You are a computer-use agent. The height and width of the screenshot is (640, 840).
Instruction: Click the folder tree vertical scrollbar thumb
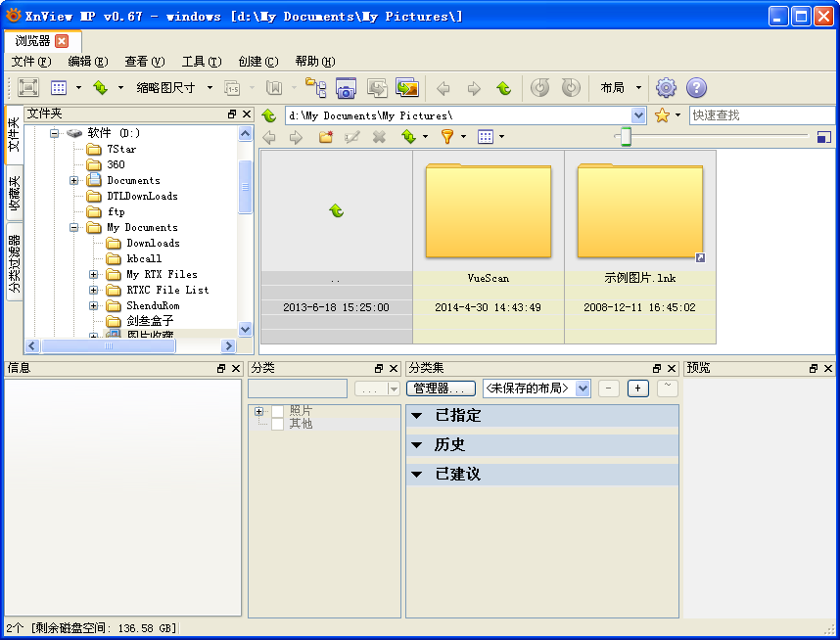(245, 187)
